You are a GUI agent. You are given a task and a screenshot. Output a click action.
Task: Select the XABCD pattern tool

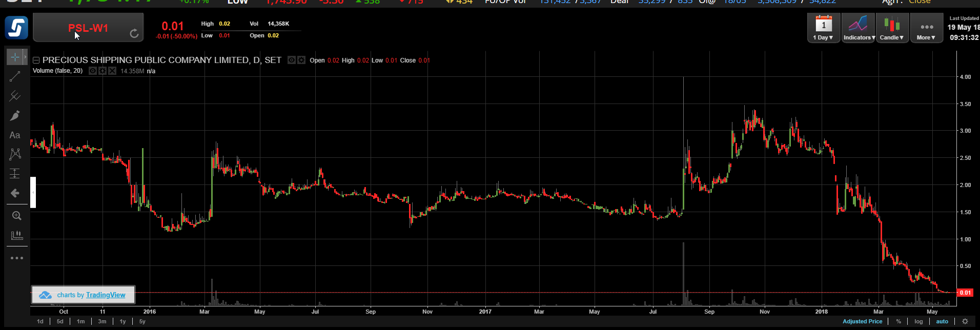click(x=15, y=154)
